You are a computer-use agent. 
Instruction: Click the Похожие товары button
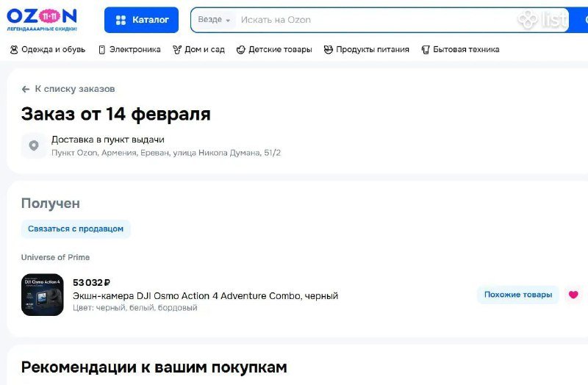pyautogui.click(x=517, y=295)
